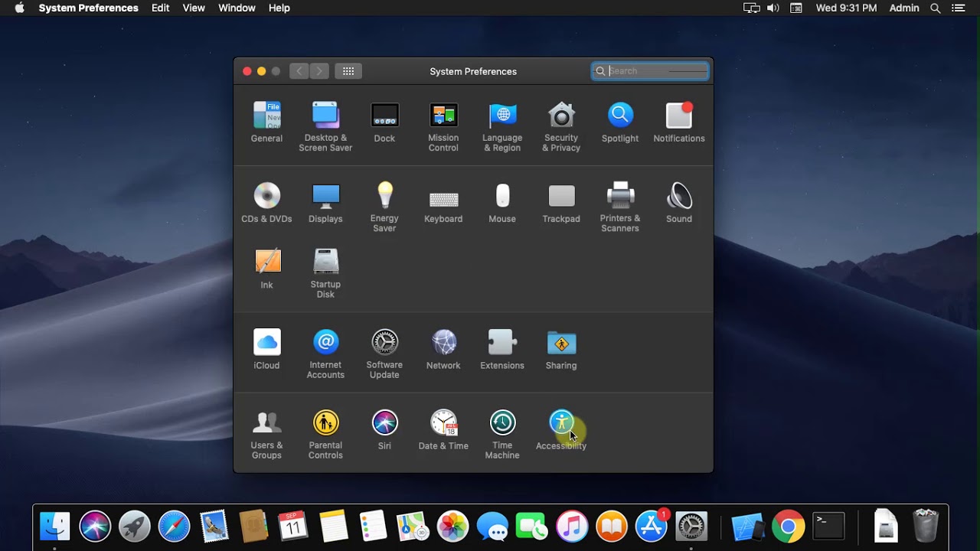This screenshot has width=980, height=551.
Task: Open Extensions preferences
Action: click(502, 350)
